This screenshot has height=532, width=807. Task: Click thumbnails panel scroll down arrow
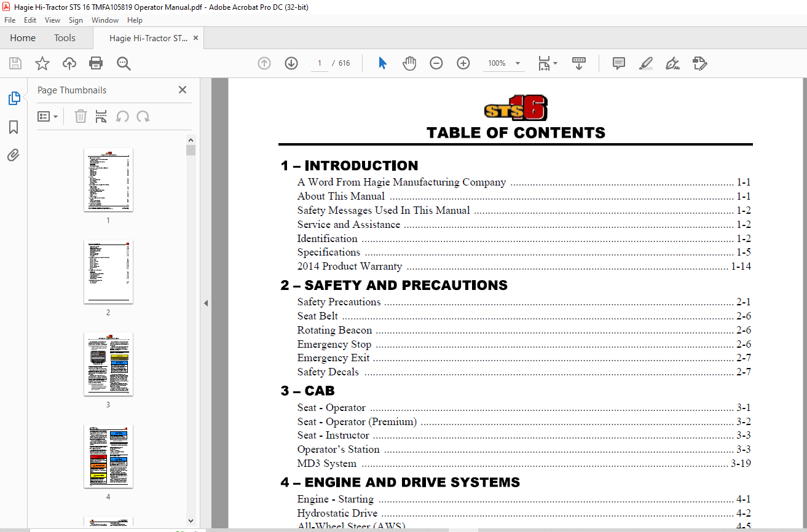tap(191, 520)
